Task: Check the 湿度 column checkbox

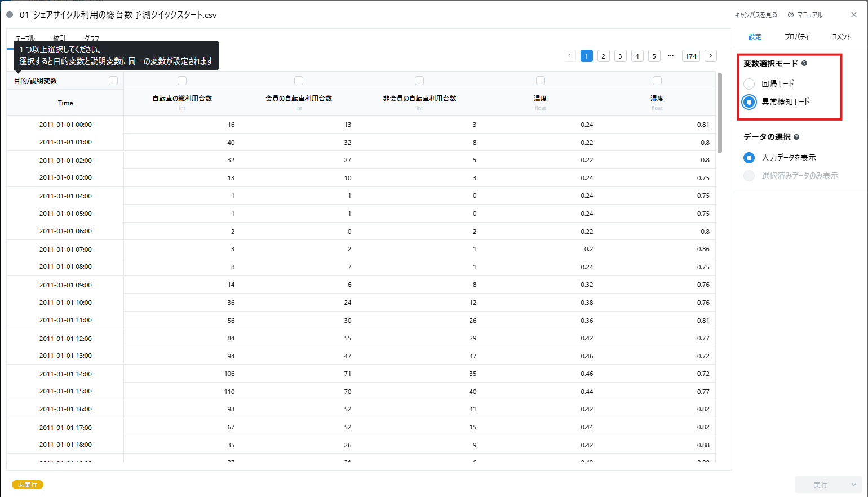Action: (x=657, y=81)
